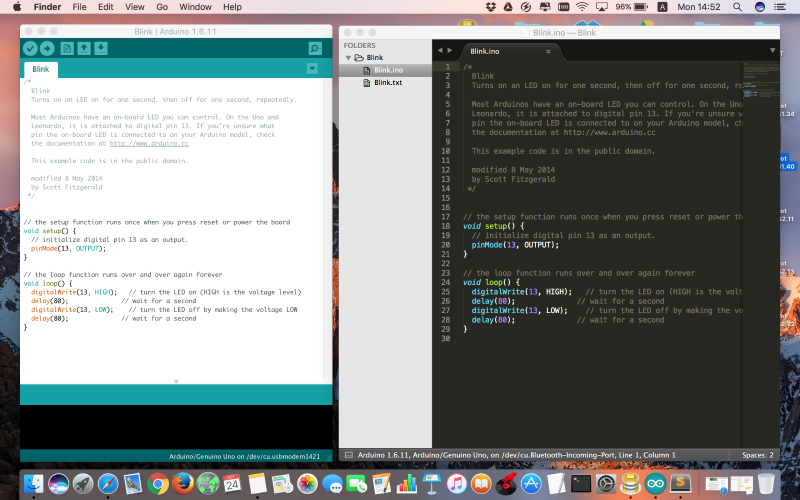Screen dimensions: 800x500
Task: Select Blink.txt file in the sidebar
Action: [x=385, y=83]
